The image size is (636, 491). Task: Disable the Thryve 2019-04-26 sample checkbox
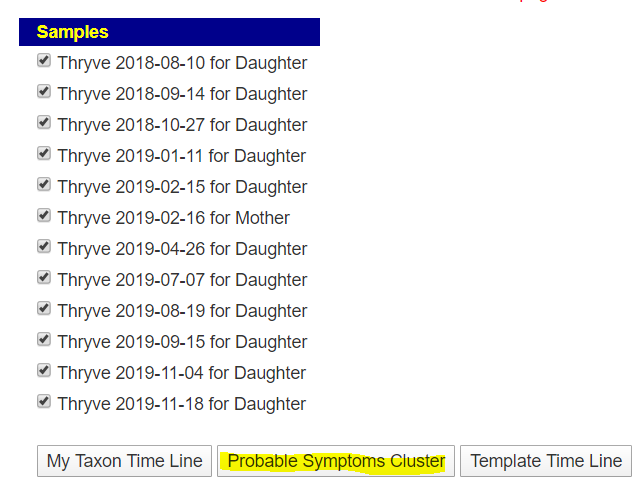(x=44, y=247)
